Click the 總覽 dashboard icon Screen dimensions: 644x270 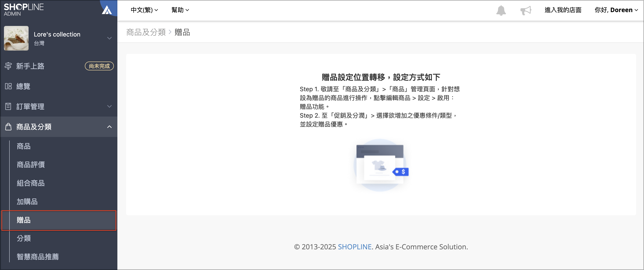pos(8,86)
